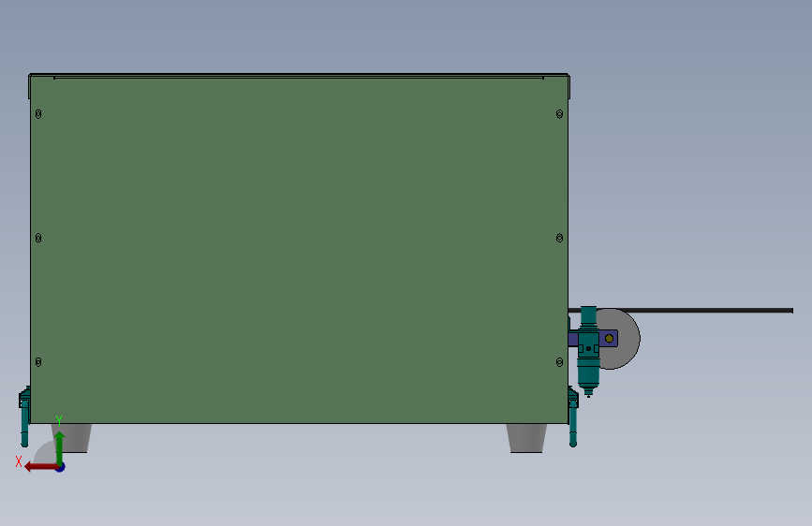Select the gray right support foot
Viewport: 812px width, 526px height.
pos(526,439)
